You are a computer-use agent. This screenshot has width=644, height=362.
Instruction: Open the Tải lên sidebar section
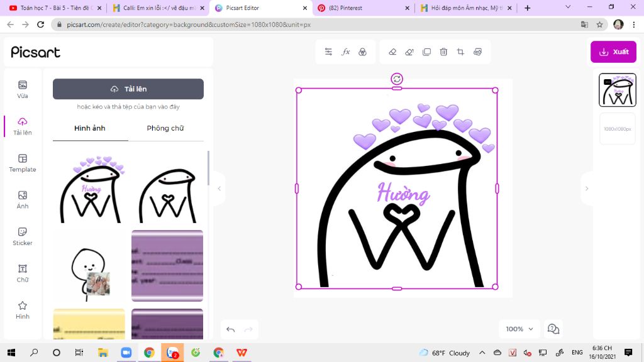point(23,126)
